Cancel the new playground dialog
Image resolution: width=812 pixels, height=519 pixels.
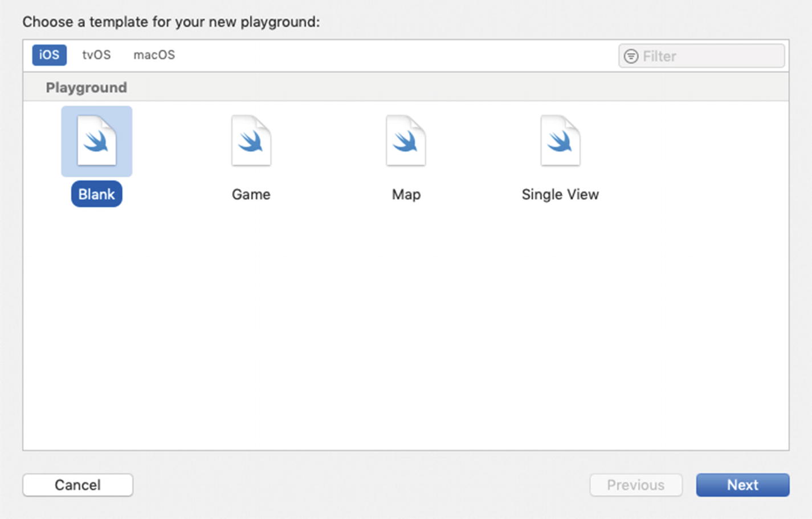tap(78, 485)
